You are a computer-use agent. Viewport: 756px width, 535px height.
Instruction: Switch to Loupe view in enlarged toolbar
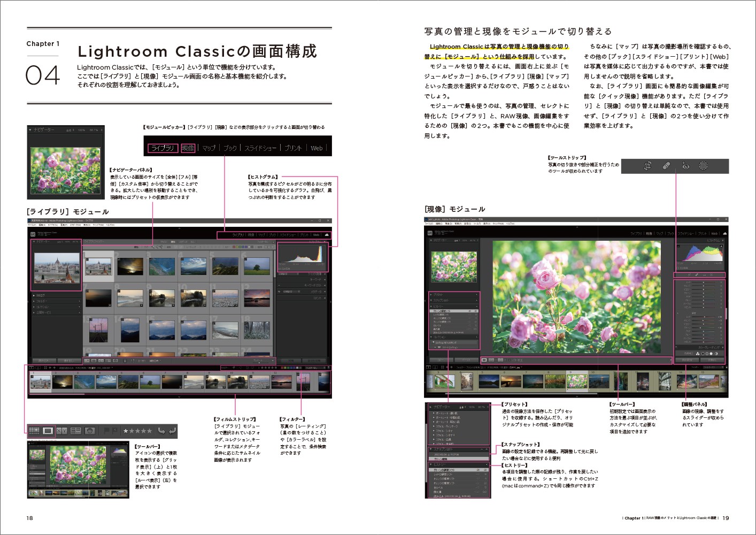click(x=48, y=431)
